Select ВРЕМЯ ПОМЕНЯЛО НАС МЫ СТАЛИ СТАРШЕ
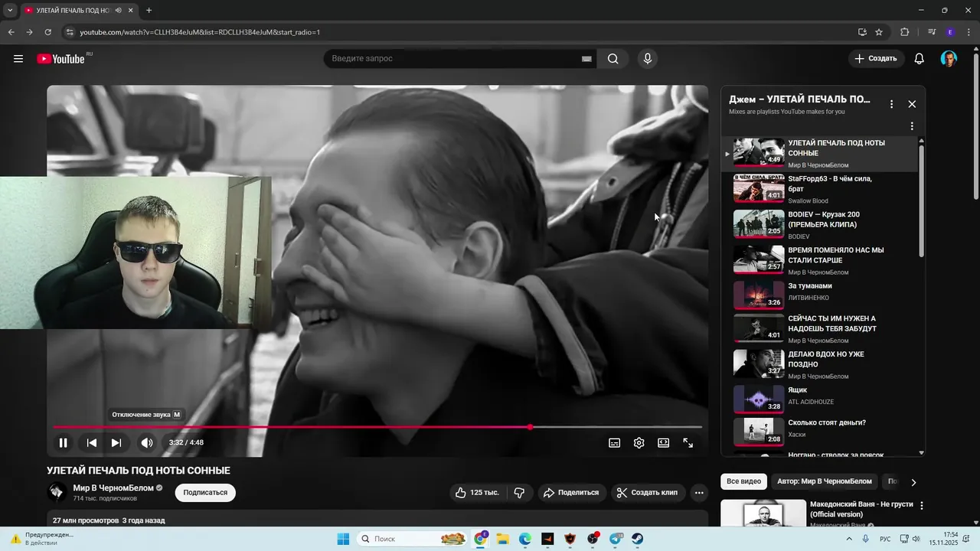The width and height of the screenshot is (980, 551). (x=819, y=260)
